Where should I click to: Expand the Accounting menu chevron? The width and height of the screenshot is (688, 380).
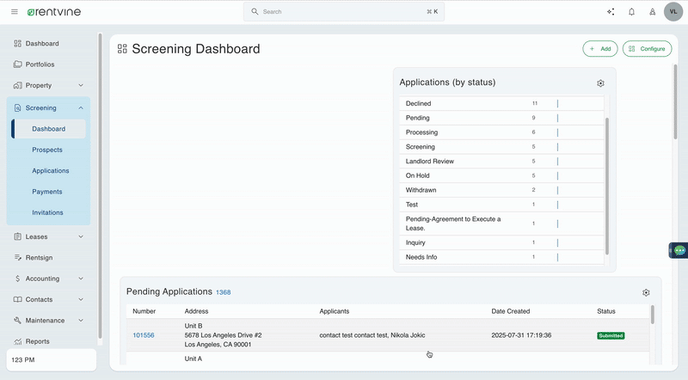(81, 279)
